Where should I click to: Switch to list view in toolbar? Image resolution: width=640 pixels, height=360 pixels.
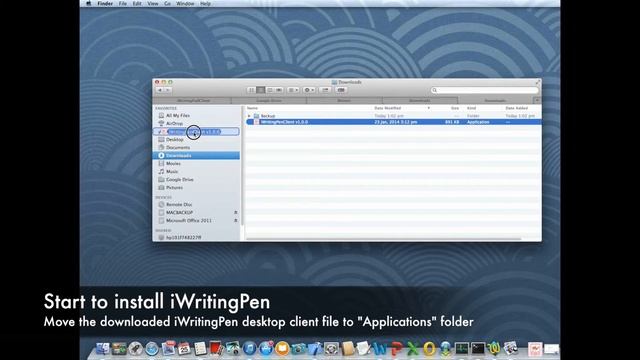pos(260,90)
